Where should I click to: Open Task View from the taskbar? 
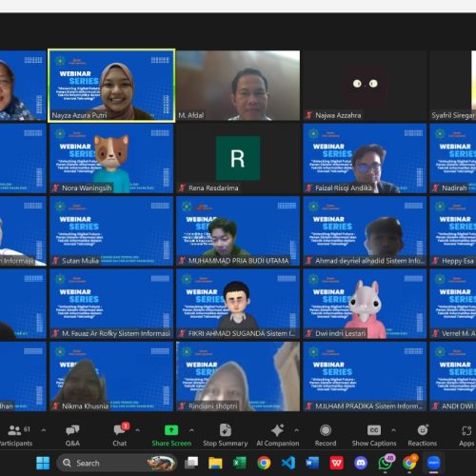(x=191, y=463)
